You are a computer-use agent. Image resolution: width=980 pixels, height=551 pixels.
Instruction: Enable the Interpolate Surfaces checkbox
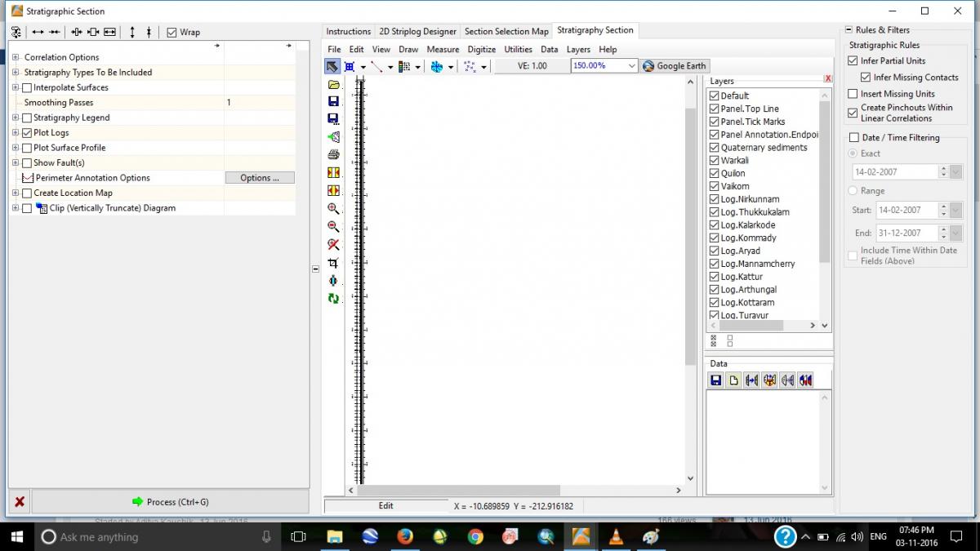click(28, 87)
